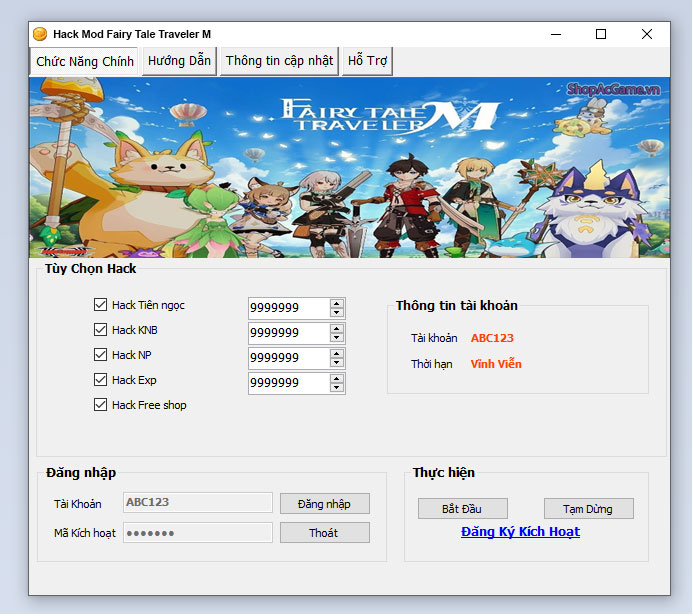Click up arrow of Hack NP value
The height and width of the screenshot is (616, 693).
337,354
